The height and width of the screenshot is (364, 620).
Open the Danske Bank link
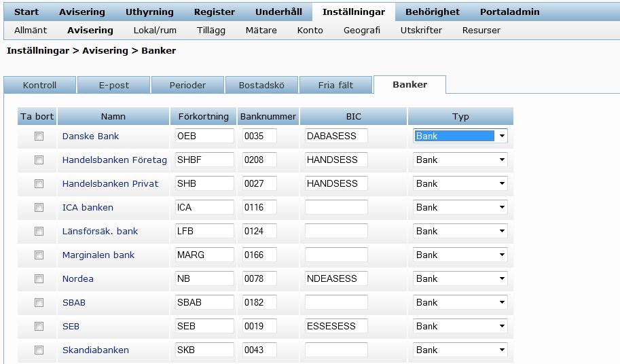click(90, 136)
